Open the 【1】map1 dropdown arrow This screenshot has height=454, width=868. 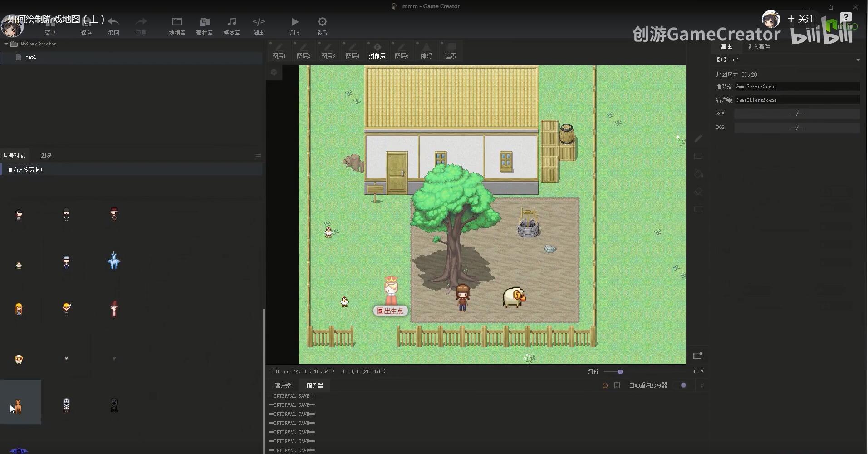coord(858,60)
